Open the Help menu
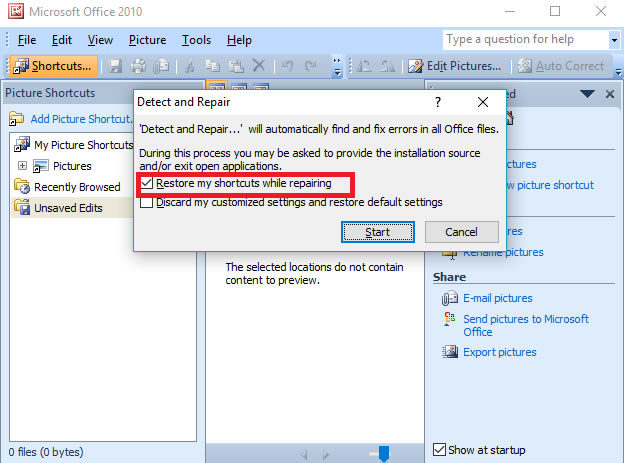624x463 pixels. (239, 40)
